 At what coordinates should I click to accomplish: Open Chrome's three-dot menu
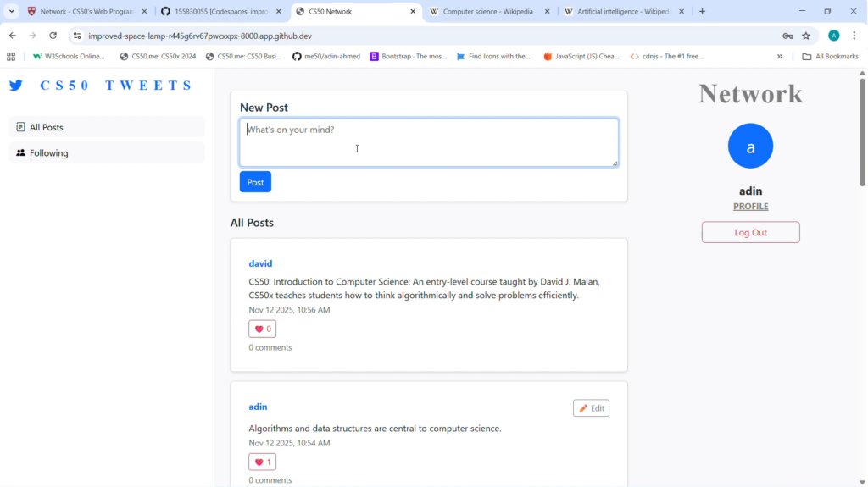[854, 36]
